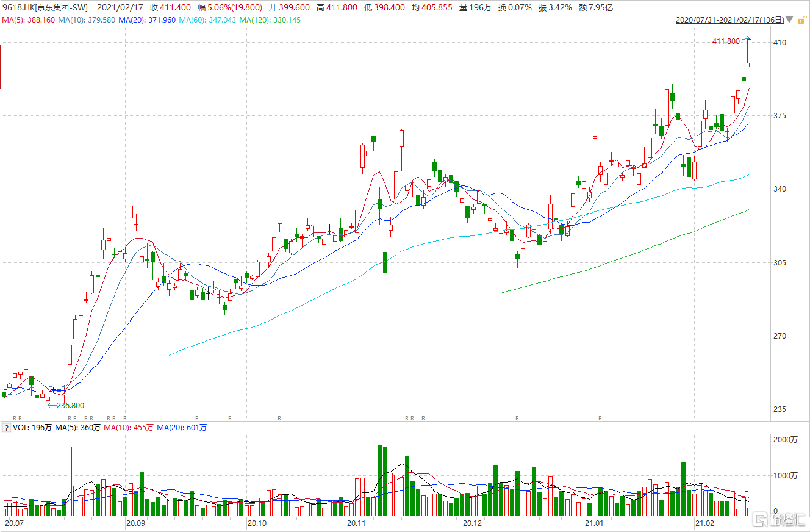The height and width of the screenshot is (532, 810).
Task: Click the MA(5): 388.160 price indicator
Action: tap(29, 20)
